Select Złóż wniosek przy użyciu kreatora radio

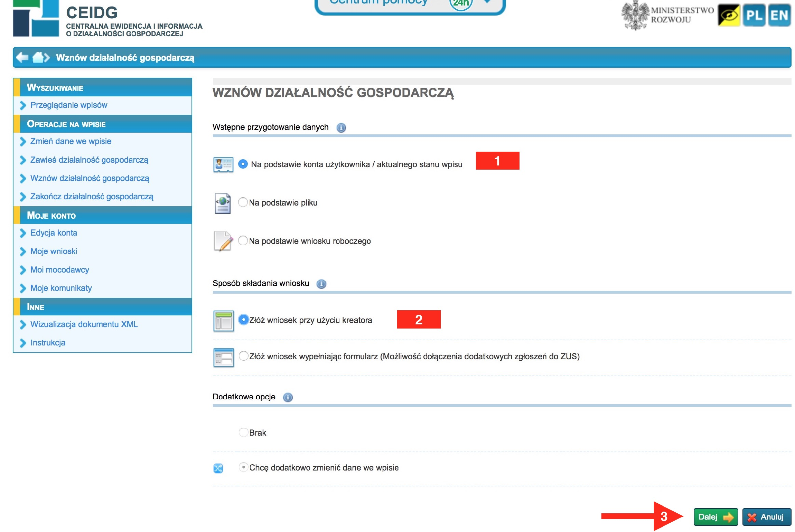click(244, 320)
